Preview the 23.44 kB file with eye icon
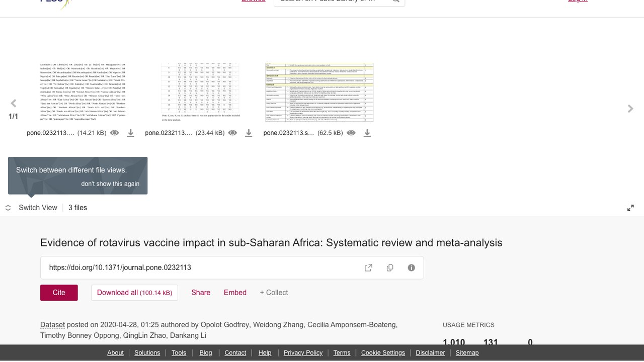644x362 pixels. click(232, 133)
